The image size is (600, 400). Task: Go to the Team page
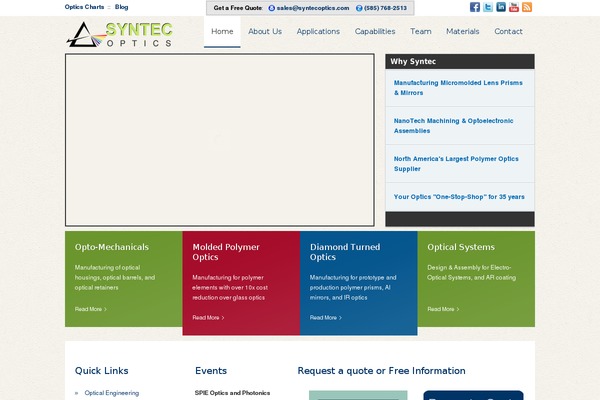[x=421, y=31]
